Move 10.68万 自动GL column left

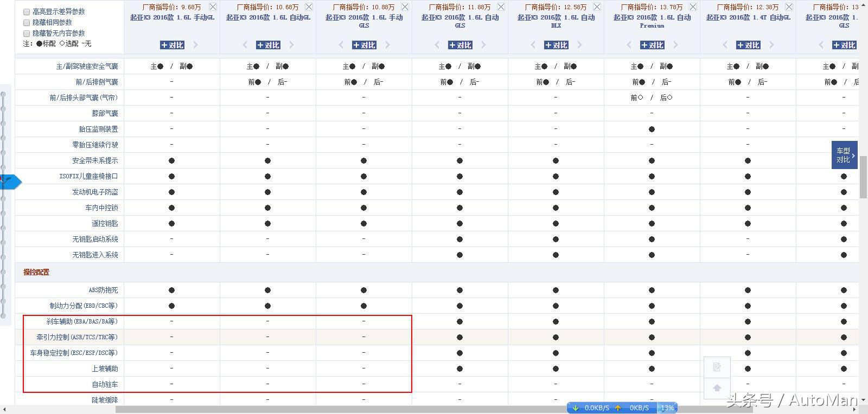coord(245,45)
